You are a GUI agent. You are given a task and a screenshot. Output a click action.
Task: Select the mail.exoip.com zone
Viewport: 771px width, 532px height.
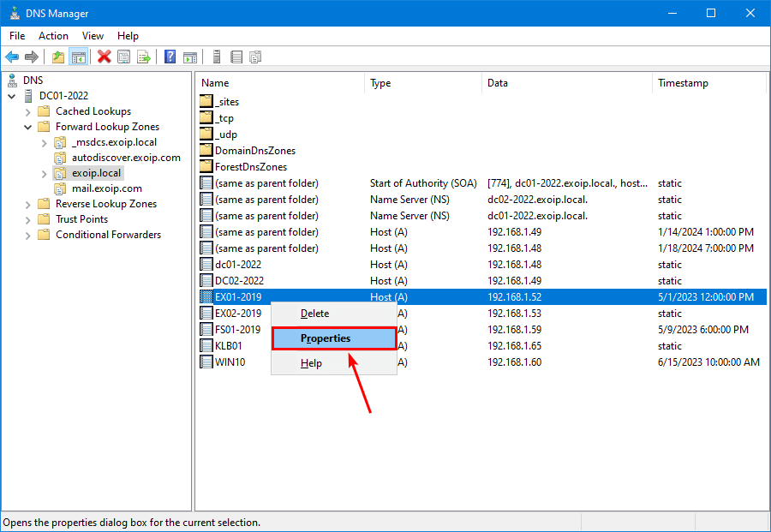point(107,188)
